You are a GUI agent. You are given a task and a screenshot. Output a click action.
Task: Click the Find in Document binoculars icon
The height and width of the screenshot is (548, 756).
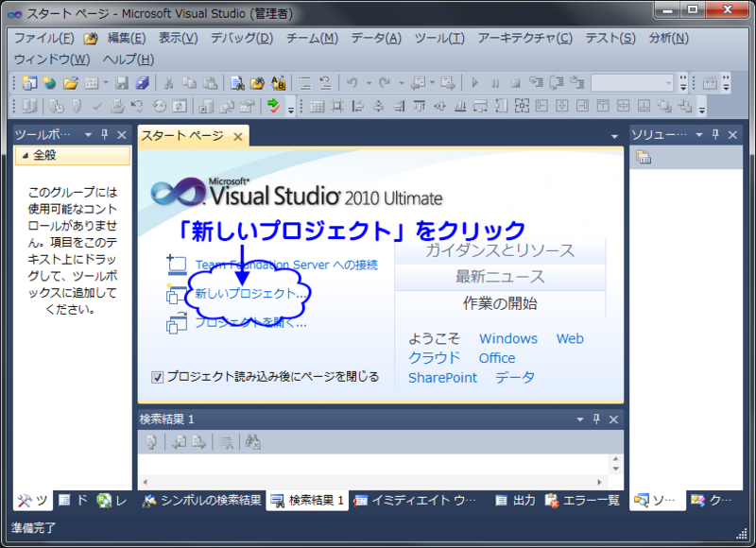(x=237, y=83)
